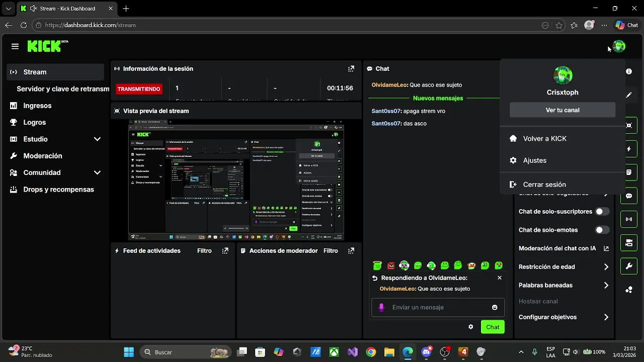This screenshot has height=362, width=644.
Task: Open chat settings gear beside Chat button
Action: click(471, 327)
